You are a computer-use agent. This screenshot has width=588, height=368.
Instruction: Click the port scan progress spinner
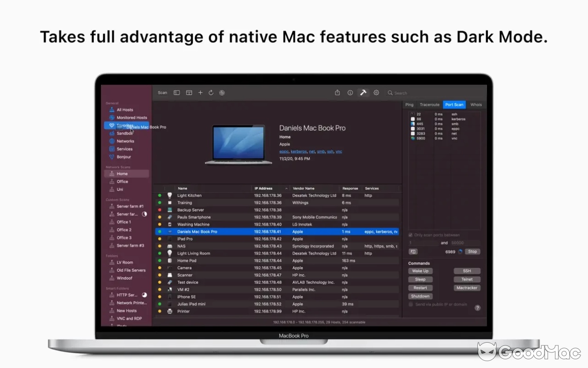pos(461,252)
